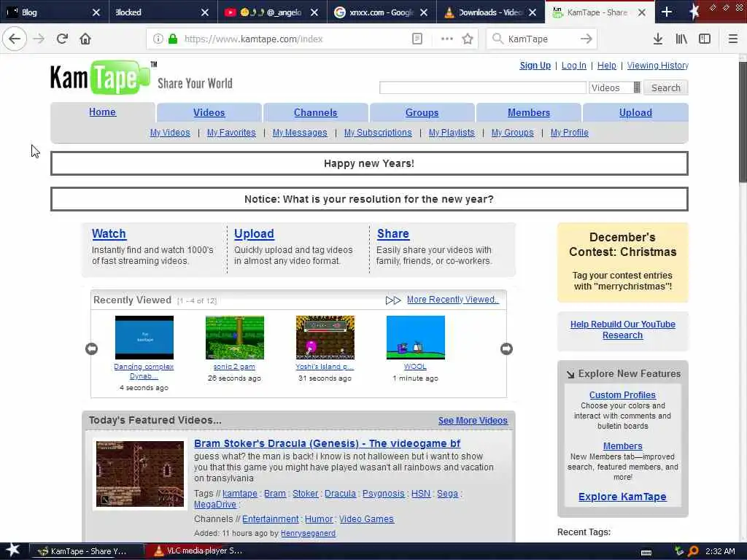747x560 pixels.
Task: Open the start star icon on taskbar
Action: [13, 550]
